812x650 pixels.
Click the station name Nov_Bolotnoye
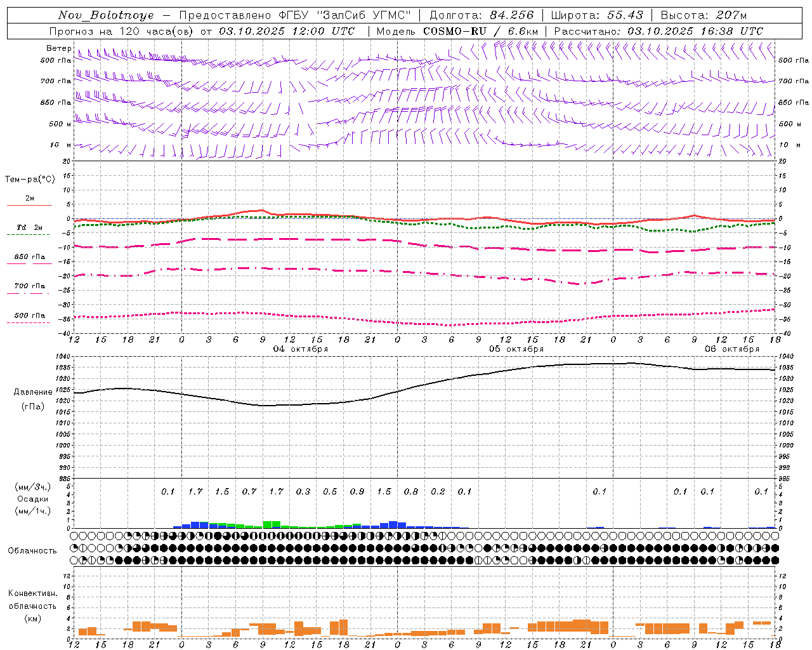(106, 15)
